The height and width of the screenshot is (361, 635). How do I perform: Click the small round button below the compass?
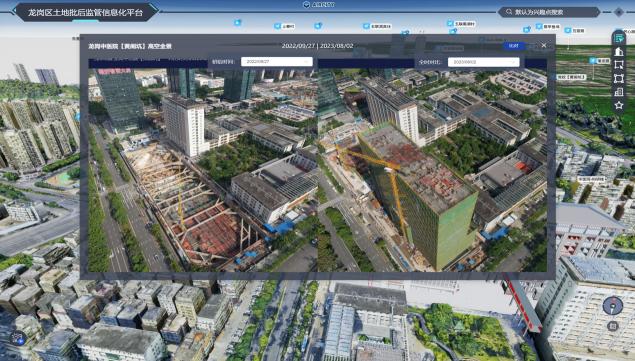coord(613,326)
